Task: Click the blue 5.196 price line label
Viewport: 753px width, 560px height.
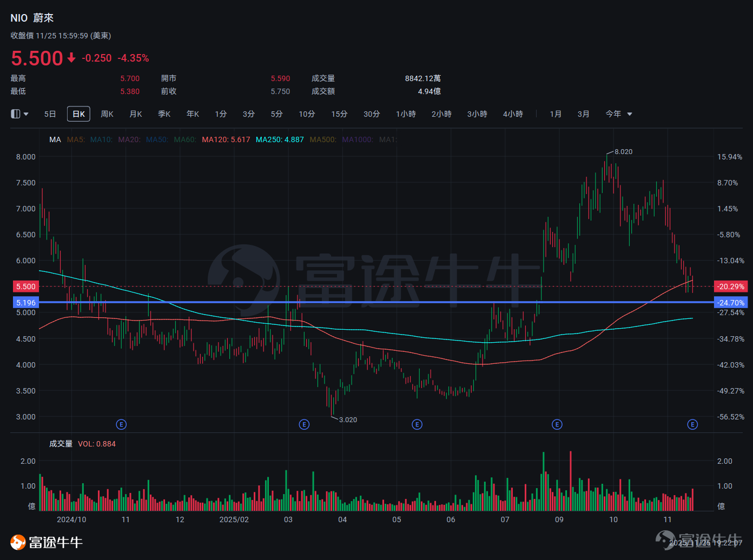Action: coord(25,303)
